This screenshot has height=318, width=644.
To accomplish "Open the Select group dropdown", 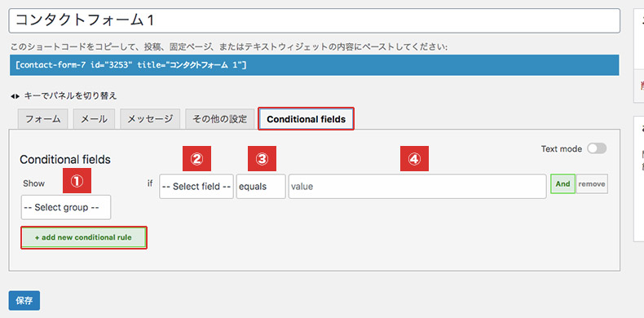I will (x=66, y=207).
